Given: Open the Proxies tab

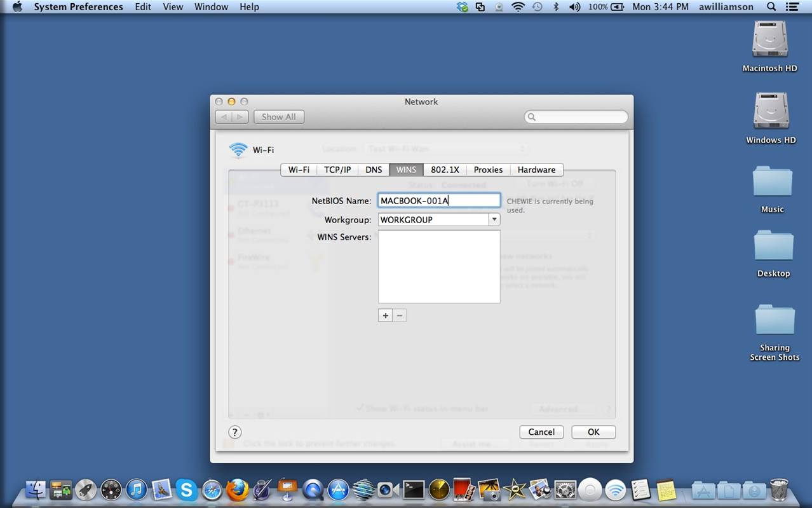Looking at the screenshot, I should [x=488, y=170].
